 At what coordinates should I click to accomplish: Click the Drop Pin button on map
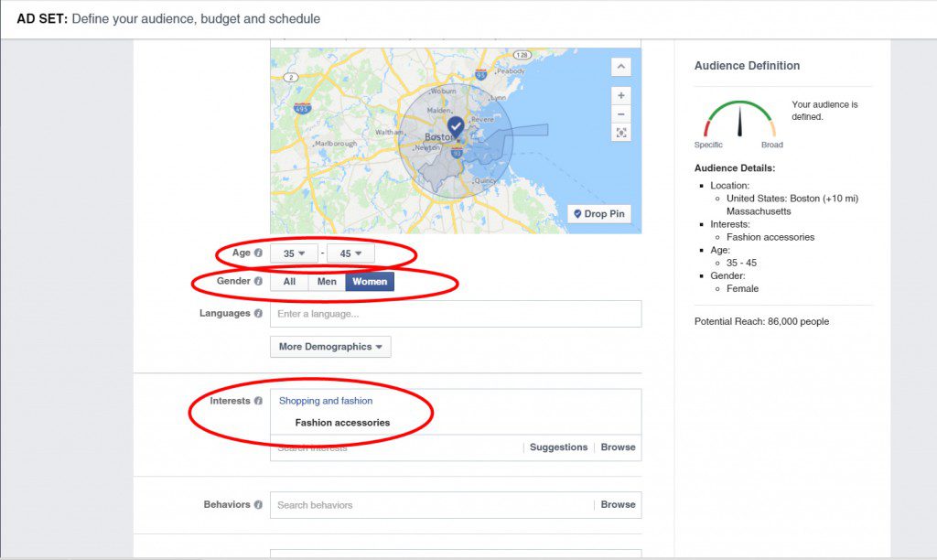(x=598, y=214)
